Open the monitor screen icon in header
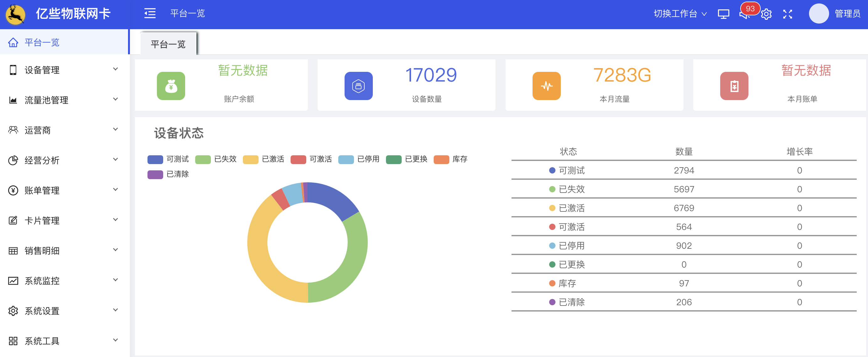The image size is (868, 357). 723,14
